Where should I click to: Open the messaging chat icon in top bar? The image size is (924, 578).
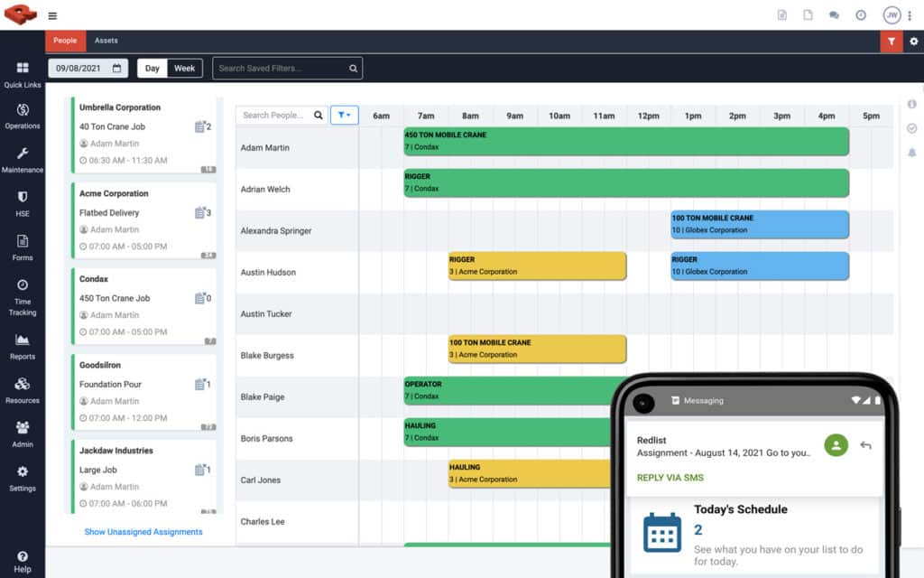(834, 14)
